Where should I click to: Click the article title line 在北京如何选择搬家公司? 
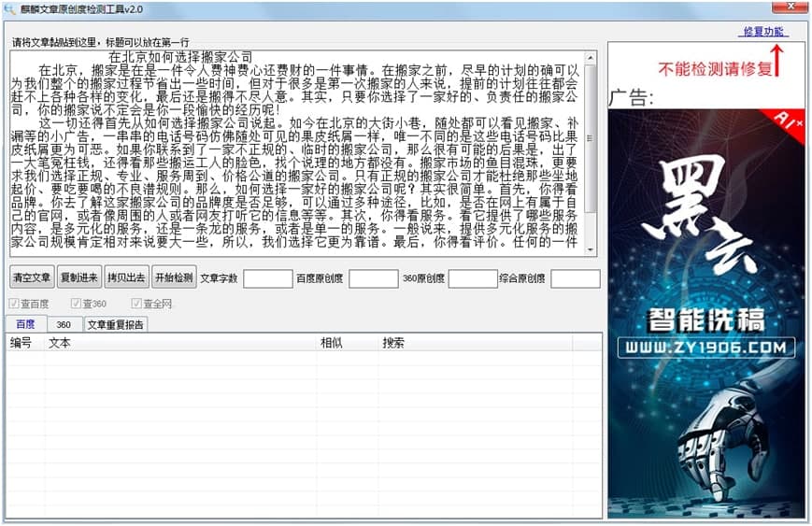pos(180,57)
